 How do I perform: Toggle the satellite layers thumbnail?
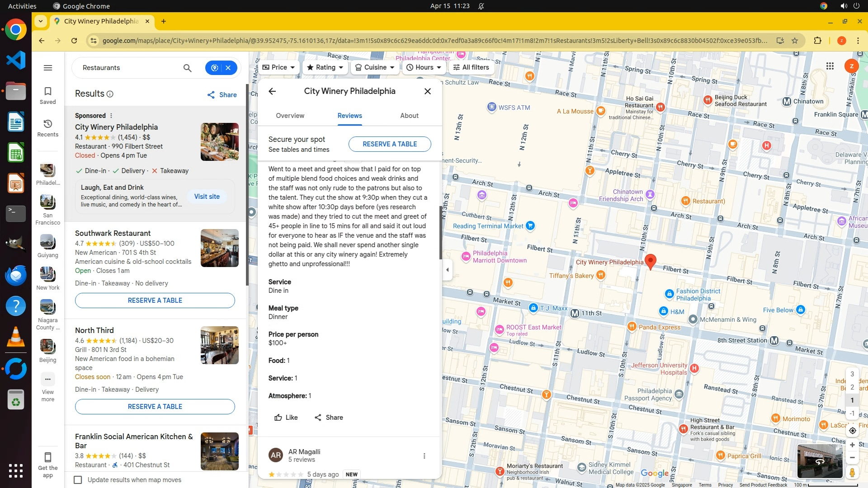pyautogui.click(x=819, y=461)
